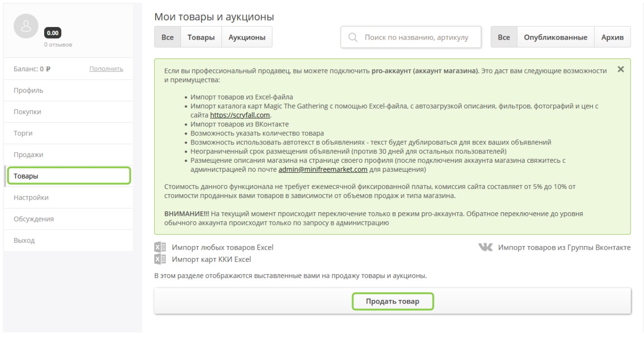
Task: Close the green pro-account notice
Action: click(x=621, y=69)
